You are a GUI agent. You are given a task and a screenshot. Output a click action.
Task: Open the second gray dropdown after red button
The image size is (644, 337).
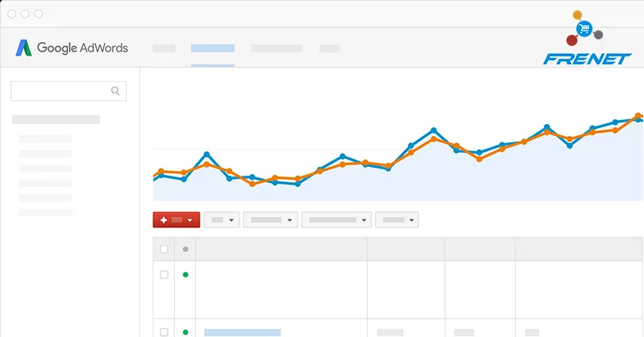[x=270, y=219]
